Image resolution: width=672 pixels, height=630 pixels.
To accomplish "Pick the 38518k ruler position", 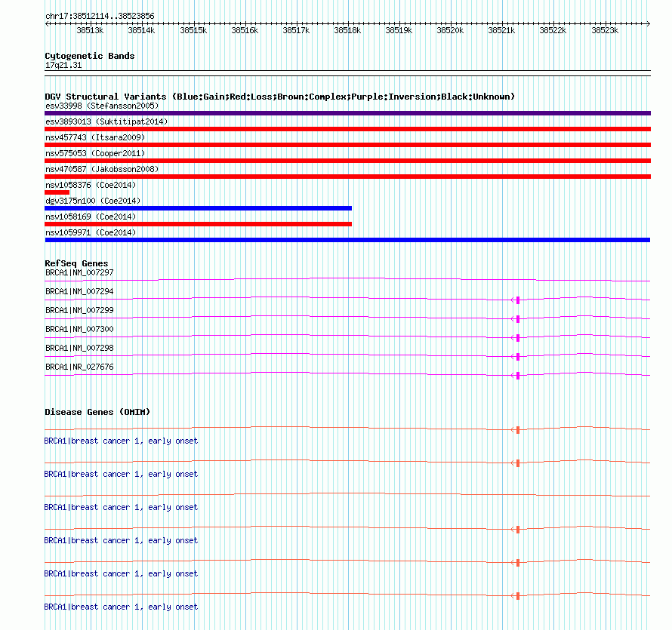I will pos(347,30).
